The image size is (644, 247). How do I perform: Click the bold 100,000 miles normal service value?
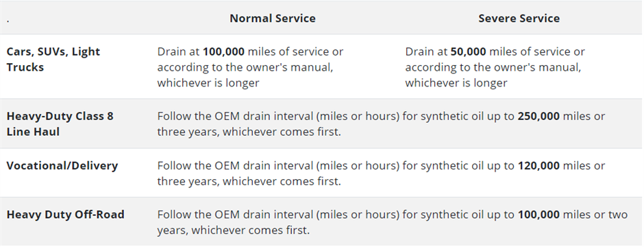[x=223, y=51]
